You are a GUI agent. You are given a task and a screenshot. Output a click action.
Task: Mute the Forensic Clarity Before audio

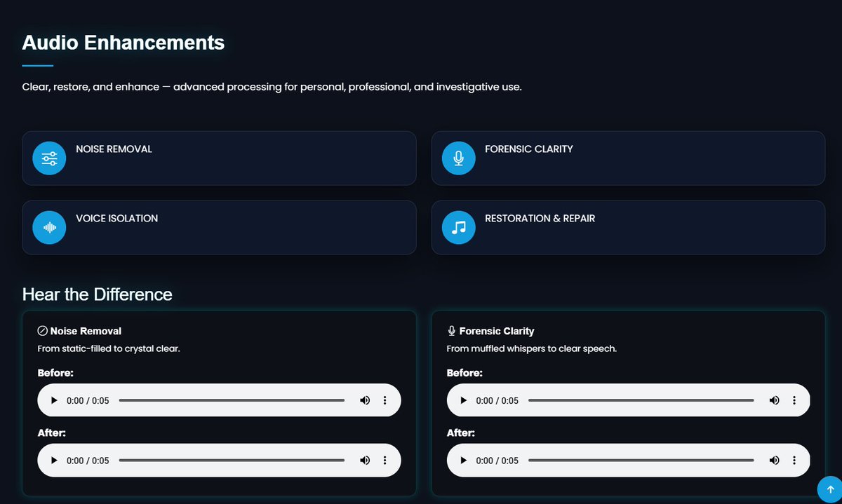point(774,400)
